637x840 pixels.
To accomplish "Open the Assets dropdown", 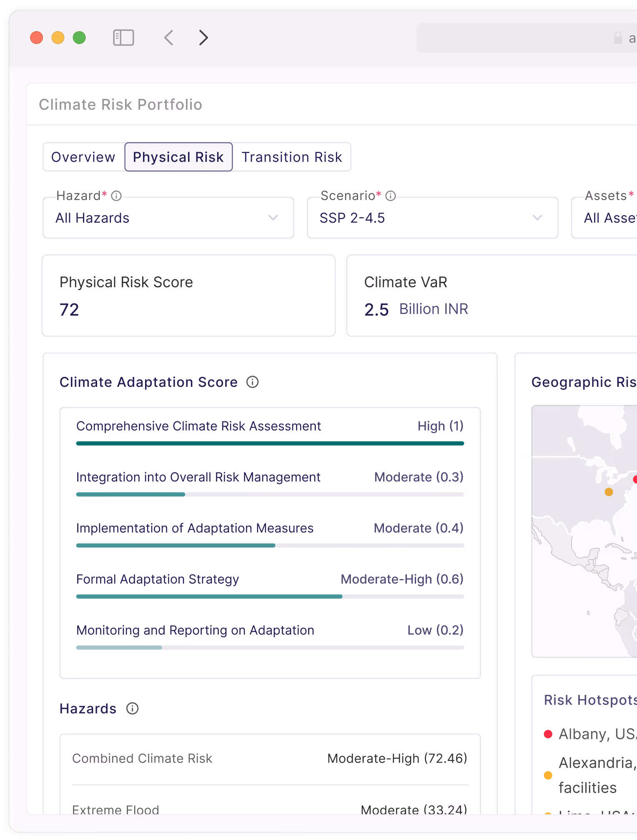I will [604, 218].
